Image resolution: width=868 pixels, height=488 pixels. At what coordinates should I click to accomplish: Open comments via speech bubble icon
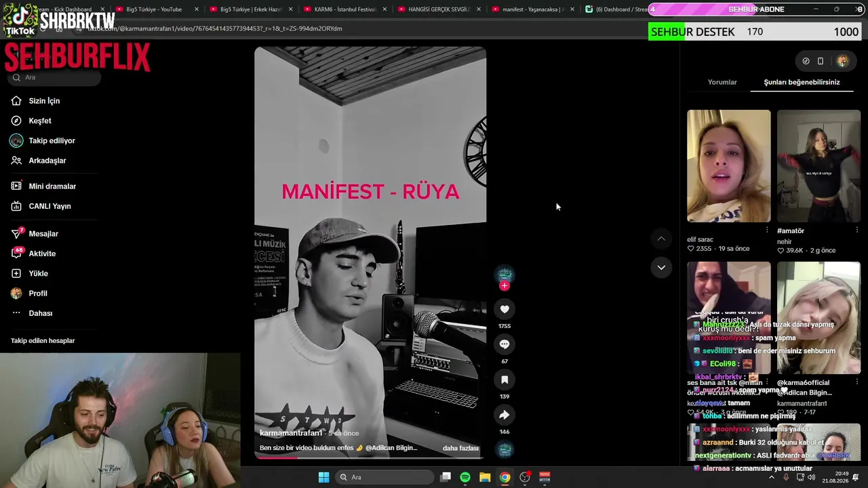[x=505, y=344]
